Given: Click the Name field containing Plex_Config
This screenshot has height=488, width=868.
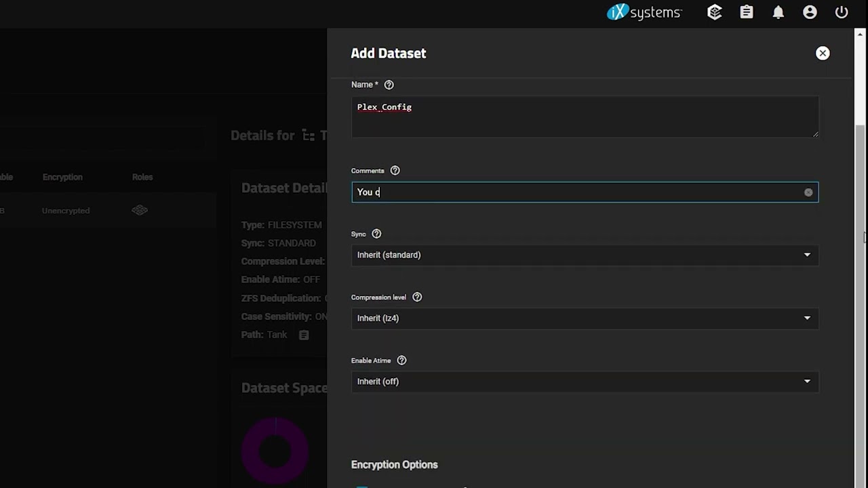Looking at the screenshot, I should click(x=585, y=117).
